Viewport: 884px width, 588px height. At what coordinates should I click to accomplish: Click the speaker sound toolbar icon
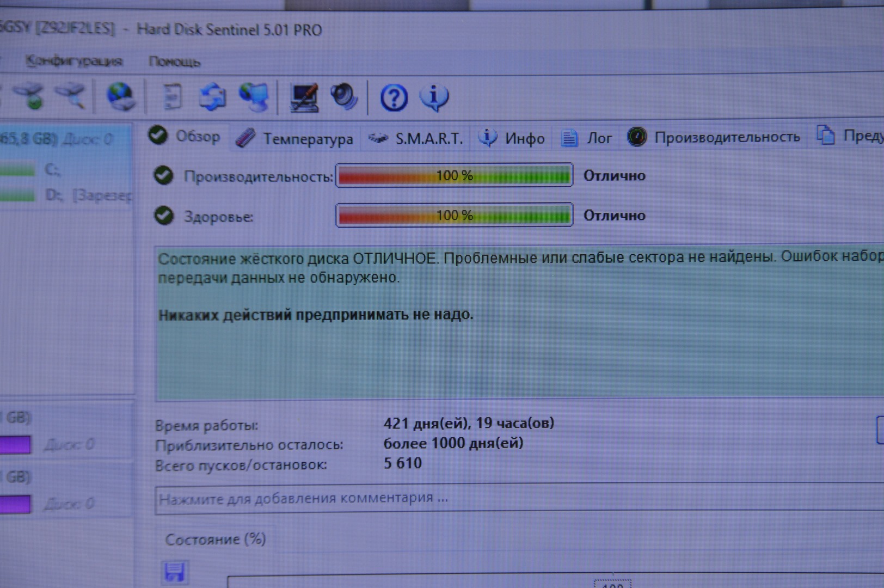pos(344,97)
